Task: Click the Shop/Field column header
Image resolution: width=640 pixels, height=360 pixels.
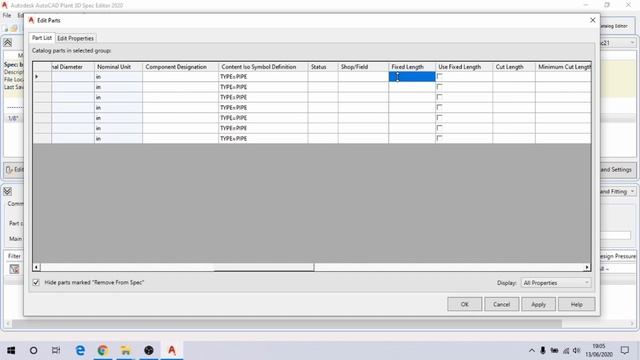Action: pyautogui.click(x=363, y=67)
